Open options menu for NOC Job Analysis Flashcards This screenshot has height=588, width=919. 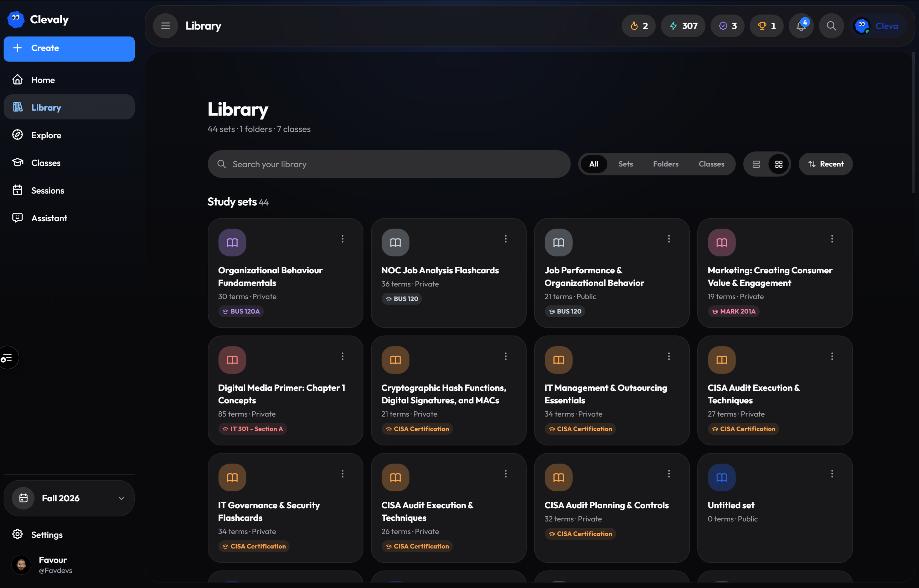(x=505, y=239)
